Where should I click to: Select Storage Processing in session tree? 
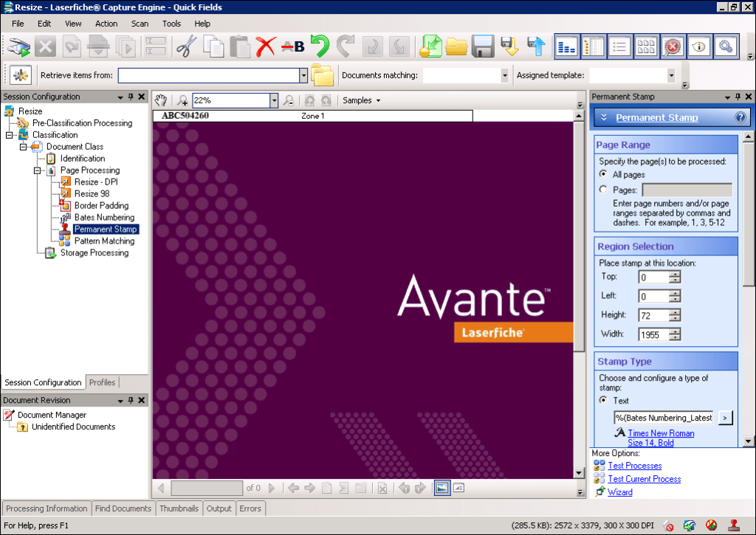coord(94,252)
